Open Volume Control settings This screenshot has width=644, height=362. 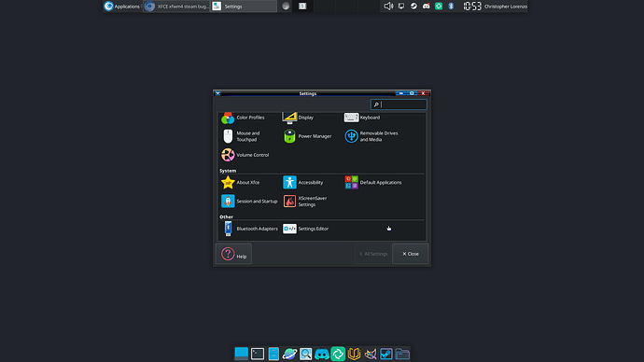[x=245, y=155]
